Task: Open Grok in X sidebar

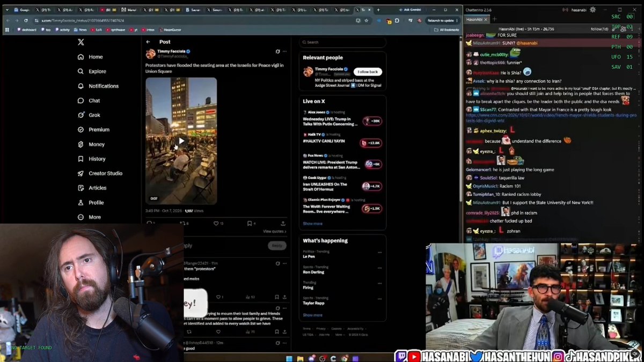Action: click(x=89, y=115)
